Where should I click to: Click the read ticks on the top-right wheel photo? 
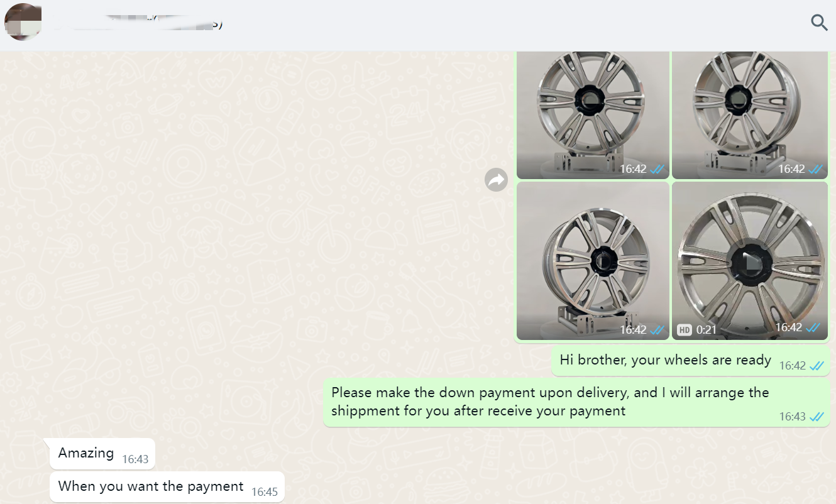(817, 169)
